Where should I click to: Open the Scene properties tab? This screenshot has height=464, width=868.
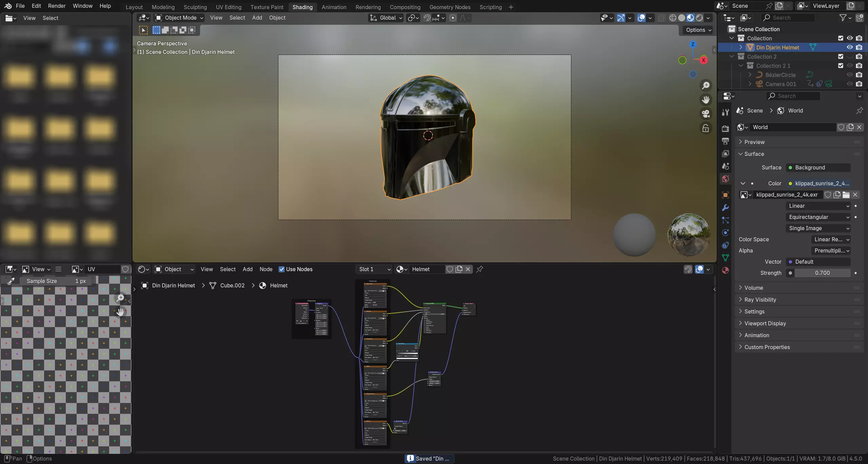click(x=725, y=166)
